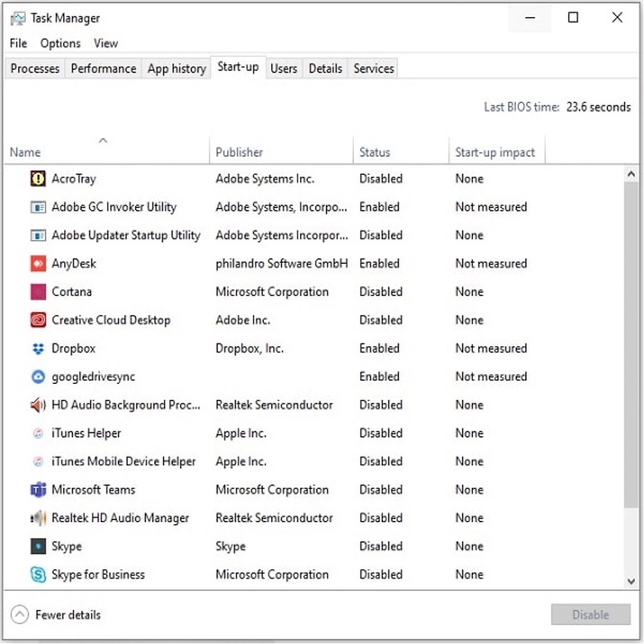644x644 pixels.
Task: Switch to the Users tab
Action: (x=284, y=68)
